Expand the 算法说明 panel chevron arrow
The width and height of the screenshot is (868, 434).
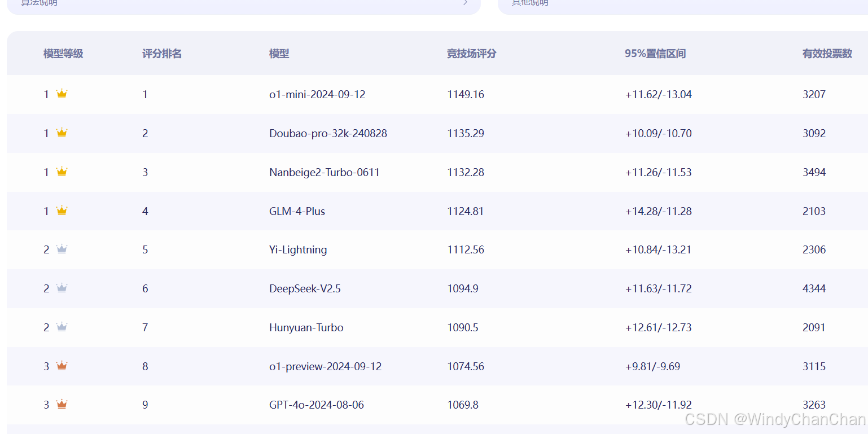pyautogui.click(x=465, y=2)
